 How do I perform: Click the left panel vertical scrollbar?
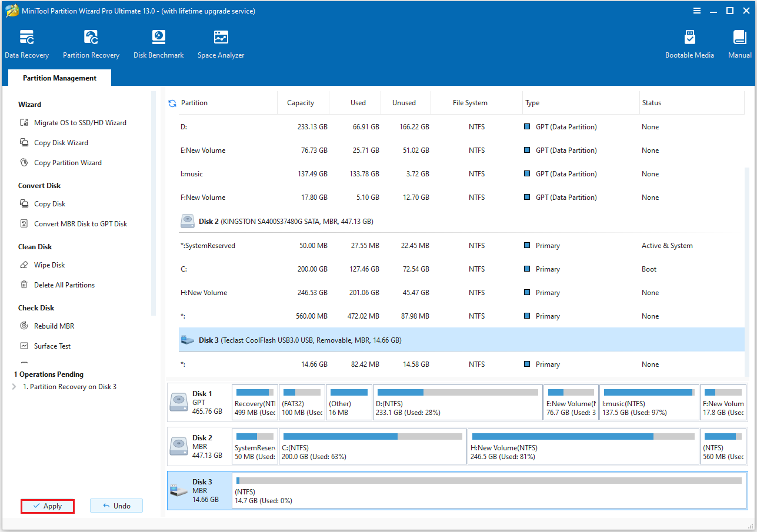(x=154, y=203)
